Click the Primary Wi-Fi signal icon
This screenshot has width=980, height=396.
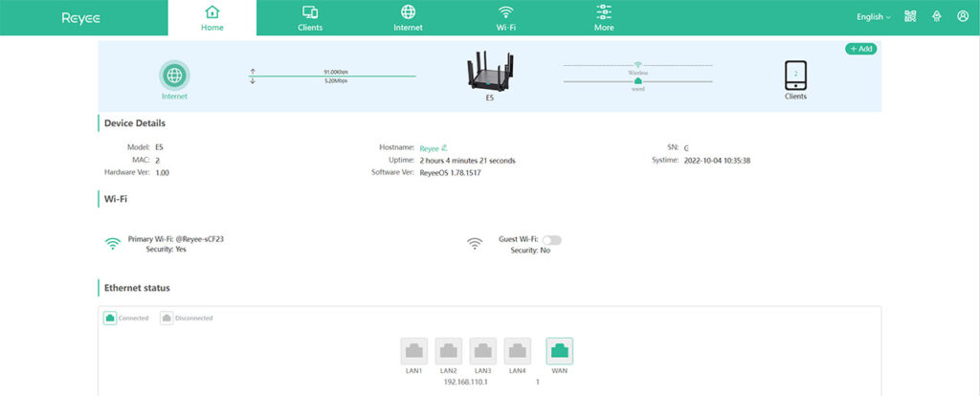click(113, 244)
